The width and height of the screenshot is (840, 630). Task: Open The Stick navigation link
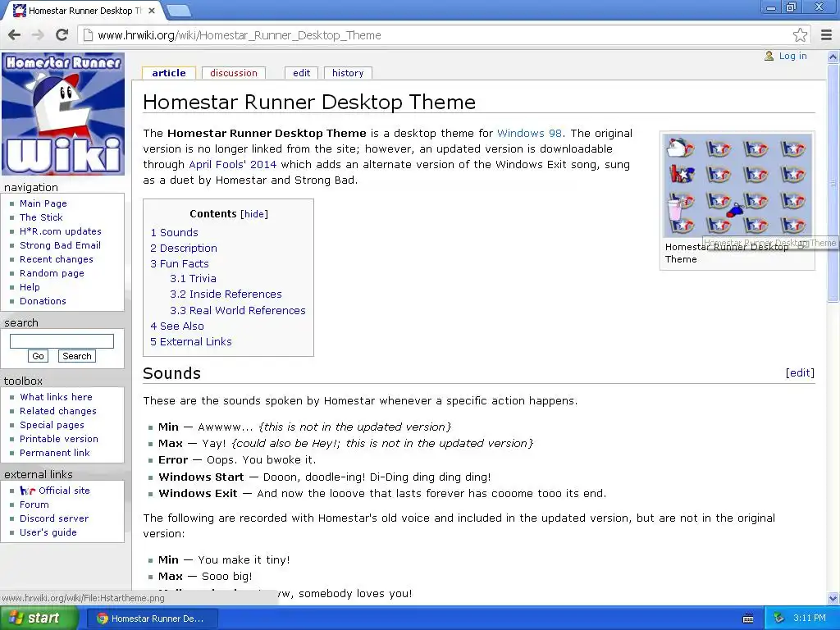click(41, 217)
